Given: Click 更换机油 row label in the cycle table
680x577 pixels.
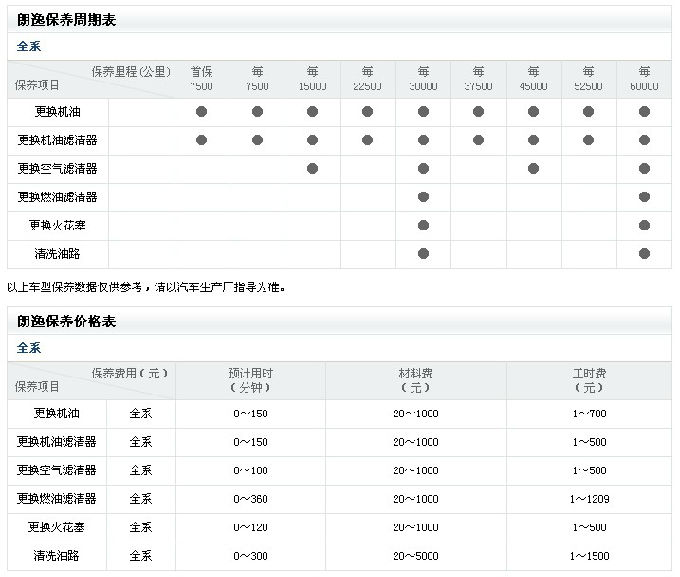Looking at the screenshot, I should [x=58, y=112].
